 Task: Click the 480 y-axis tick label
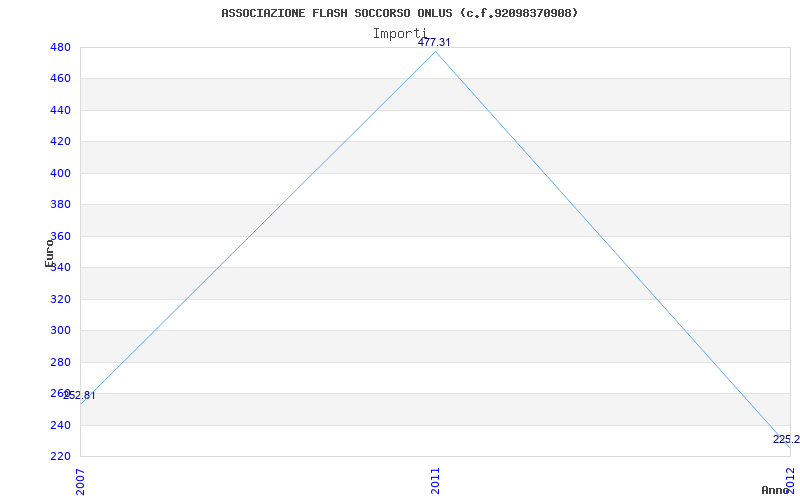click(x=60, y=47)
